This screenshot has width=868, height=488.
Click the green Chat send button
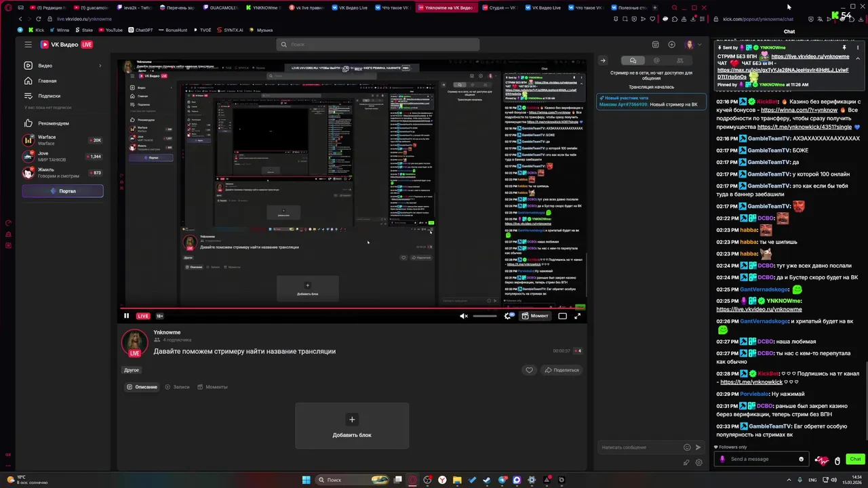(855, 459)
